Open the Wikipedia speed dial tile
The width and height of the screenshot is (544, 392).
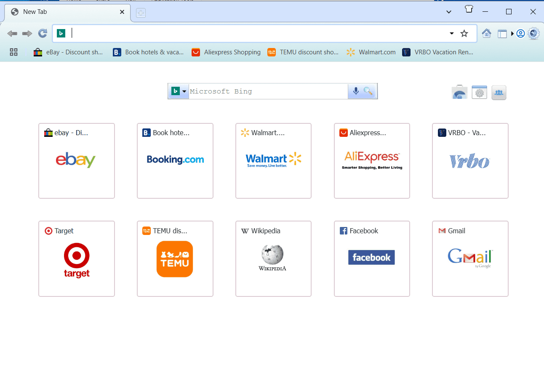[x=273, y=259]
